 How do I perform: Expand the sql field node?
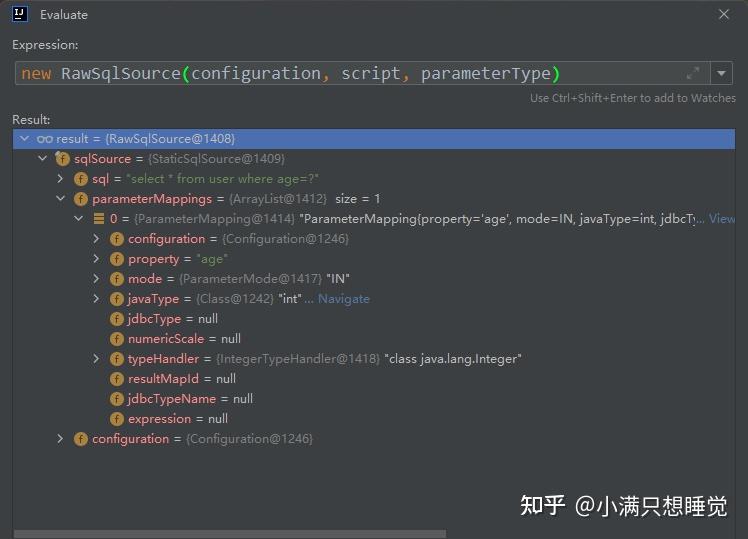pos(60,179)
